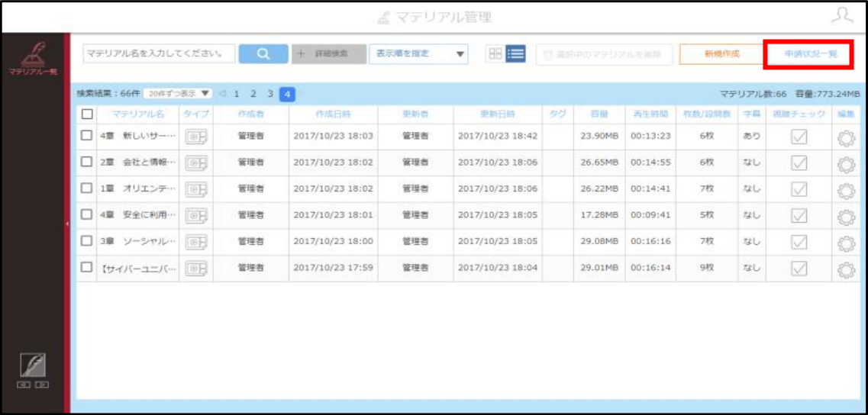This screenshot has width=868, height=415.
Task: Tick the select-all checkbox in table header
Action: tap(87, 114)
